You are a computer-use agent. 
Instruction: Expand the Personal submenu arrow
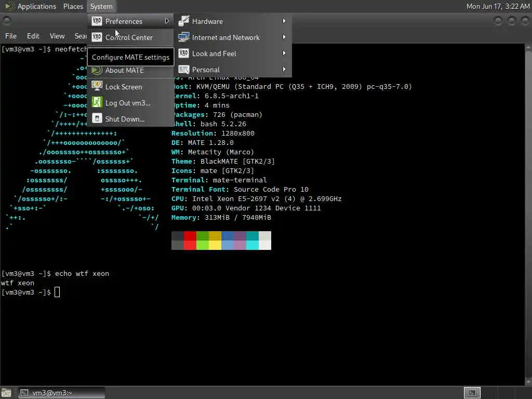[x=284, y=69]
